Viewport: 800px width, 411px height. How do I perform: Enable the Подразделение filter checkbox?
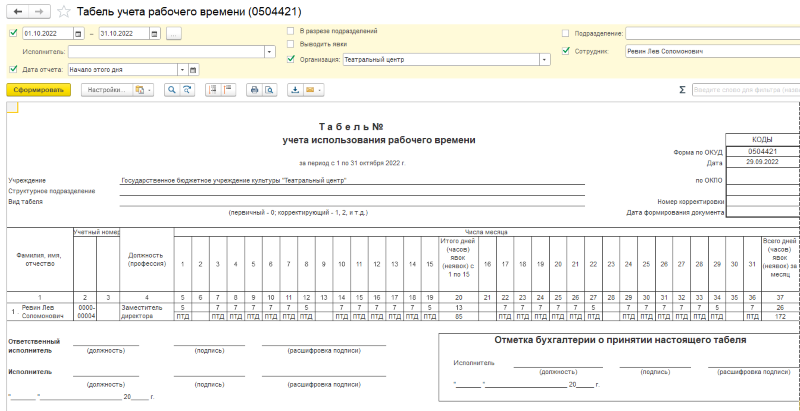(x=565, y=33)
